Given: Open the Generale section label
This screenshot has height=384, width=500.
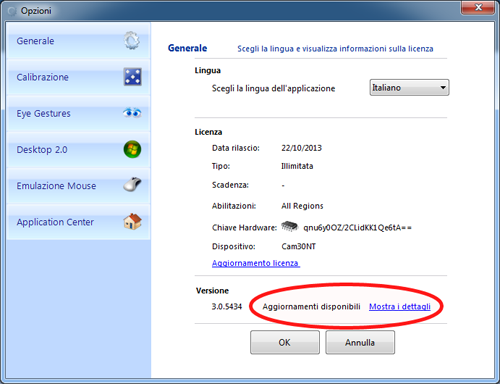Looking at the screenshot, I should [35, 41].
